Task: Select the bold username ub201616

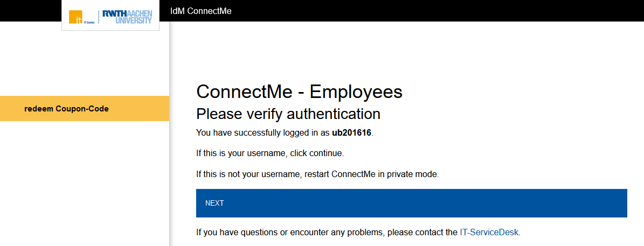Action: 351,132
